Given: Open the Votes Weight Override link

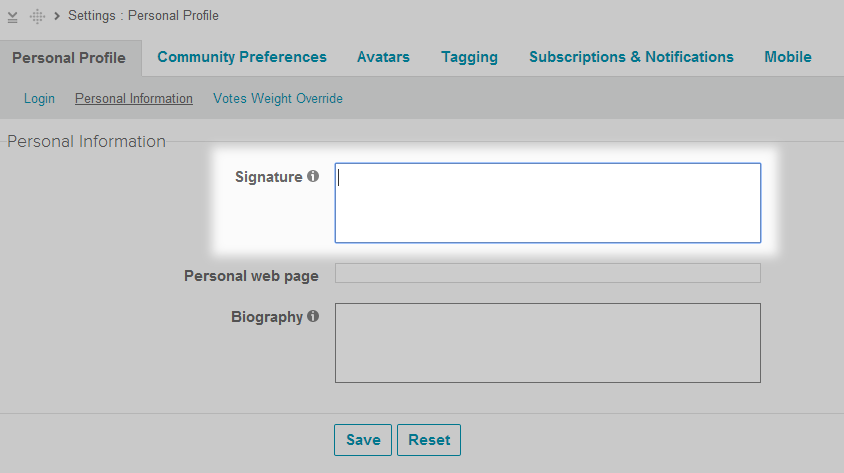Looking at the screenshot, I should 278,99.
